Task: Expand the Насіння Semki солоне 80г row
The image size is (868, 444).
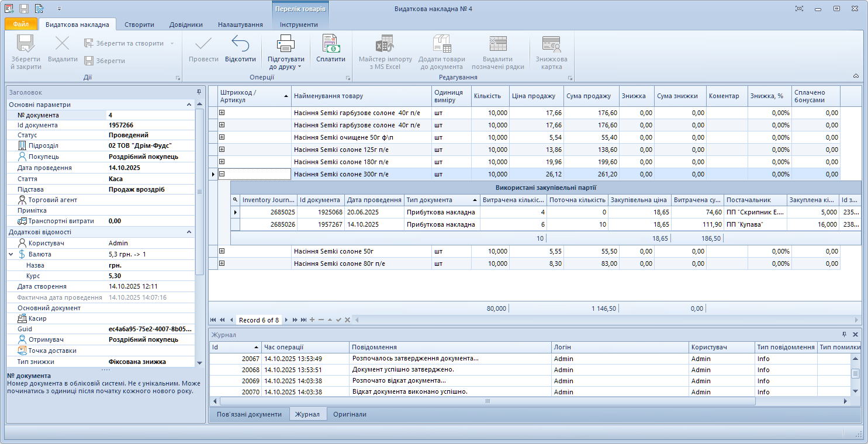Action: pos(222,263)
